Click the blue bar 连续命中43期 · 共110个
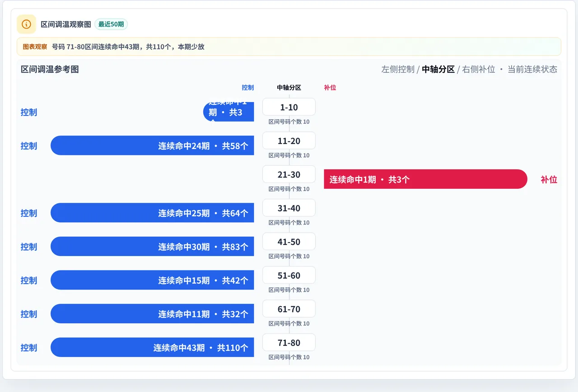Viewport: 578px width, 392px height. pyautogui.click(x=152, y=347)
